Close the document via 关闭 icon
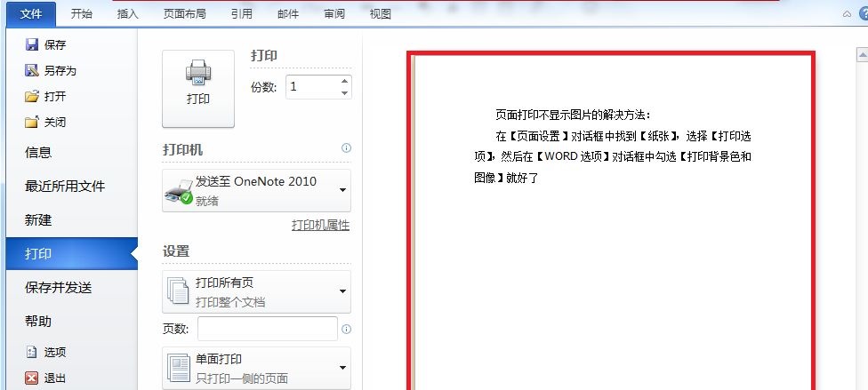This screenshot has width=868, height=390. [x=32, y=122]
